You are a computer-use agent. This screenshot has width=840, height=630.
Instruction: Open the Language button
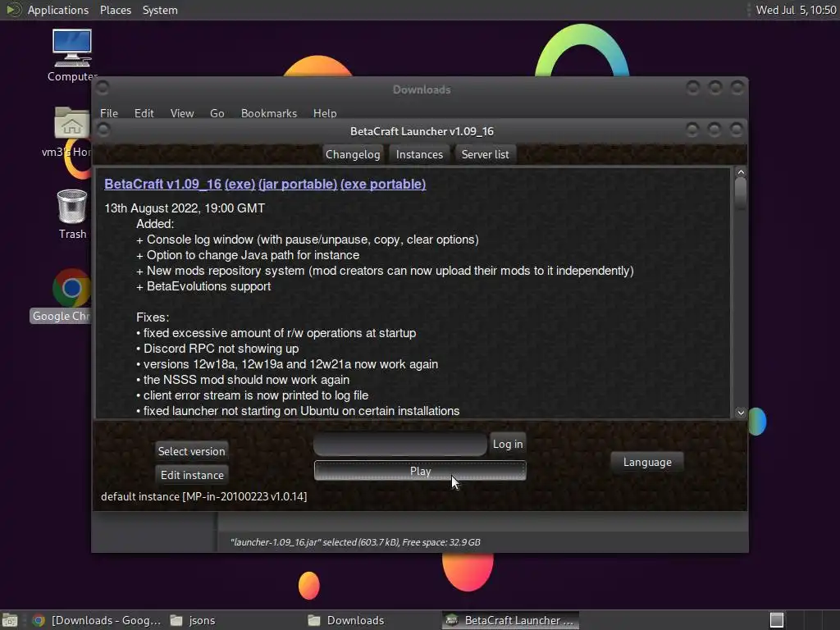point(647,462)
